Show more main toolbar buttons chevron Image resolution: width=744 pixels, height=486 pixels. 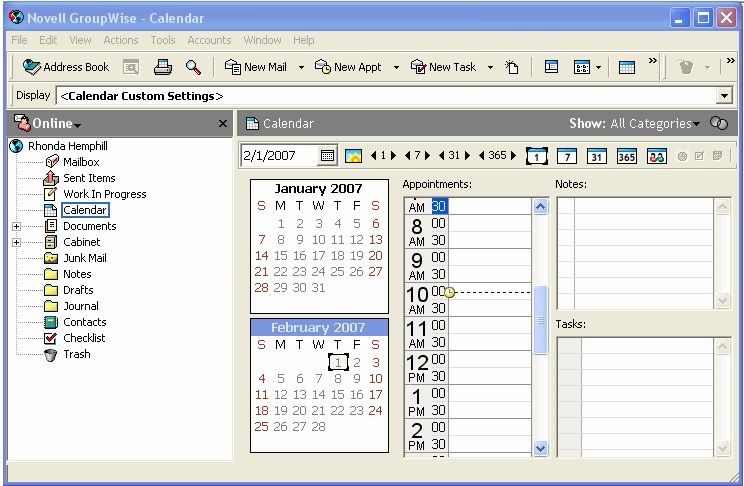click(x=653, y=60)
